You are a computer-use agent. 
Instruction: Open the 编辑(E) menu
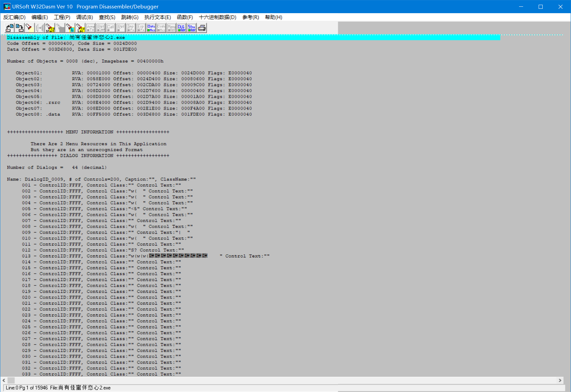point(39,17)
